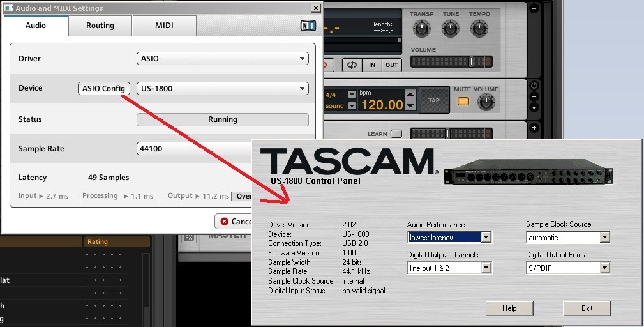Switch to the Audio tab
Screen dimensions: 644x327
pyautogui.click(x=35, y=26)
